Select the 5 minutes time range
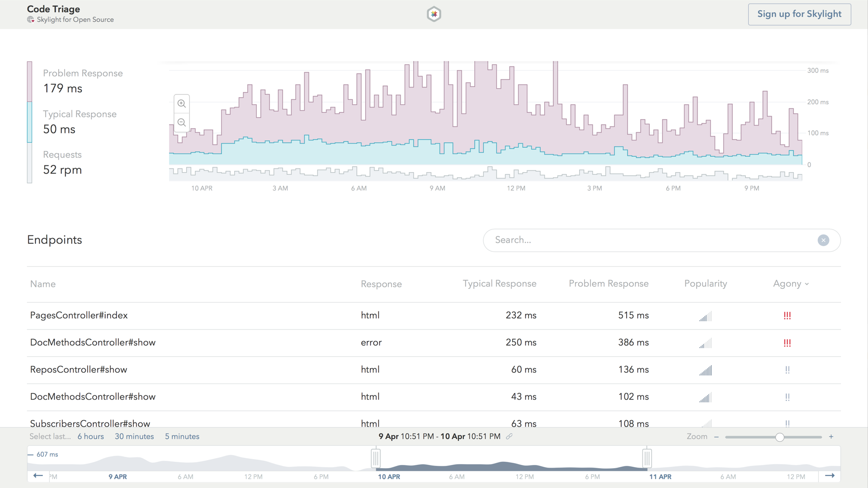The image size is (868, 488). pyautogui.click(x=182, y=436)
